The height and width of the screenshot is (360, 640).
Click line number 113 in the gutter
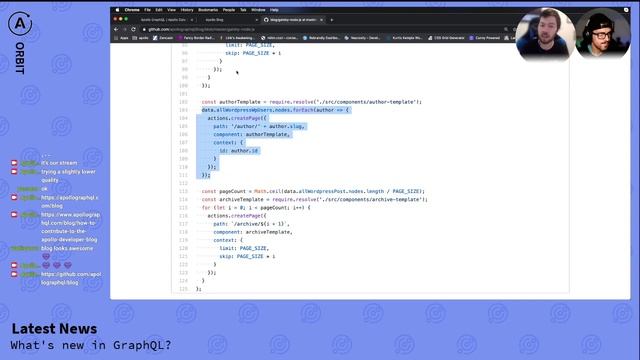click(x=183, y=191)
